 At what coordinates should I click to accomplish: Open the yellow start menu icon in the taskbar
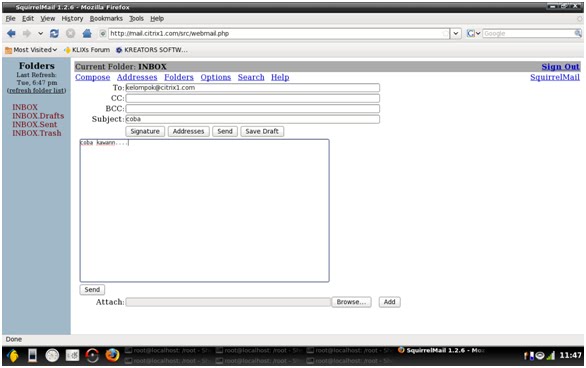[x=13, y=355]
